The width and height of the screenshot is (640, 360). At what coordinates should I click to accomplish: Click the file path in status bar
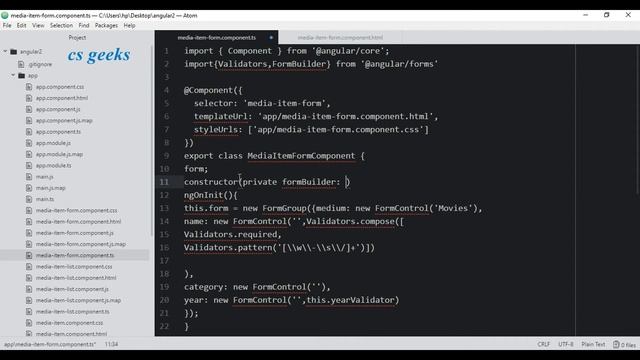(50, 344)
